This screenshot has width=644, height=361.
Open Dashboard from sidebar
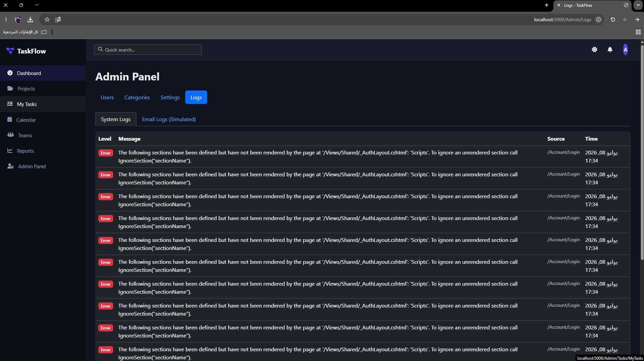point(43,73)
